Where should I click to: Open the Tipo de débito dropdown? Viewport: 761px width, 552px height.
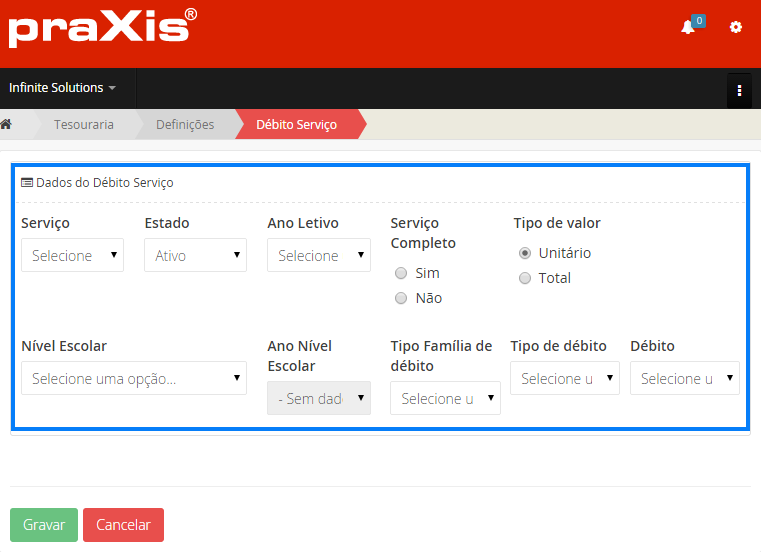coord(564,378)
